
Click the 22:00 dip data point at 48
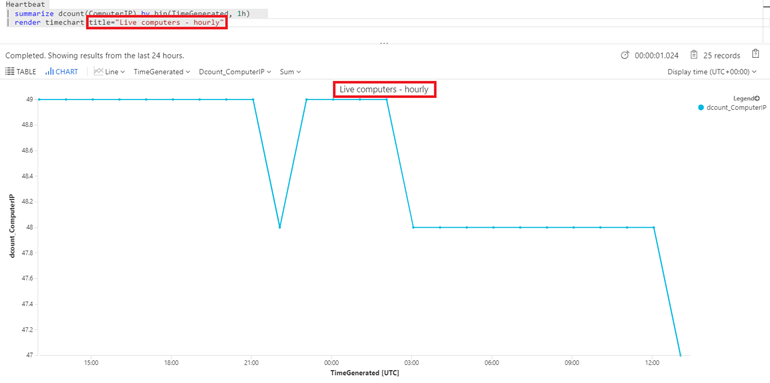pyautogui.click(x=279, y=227)
